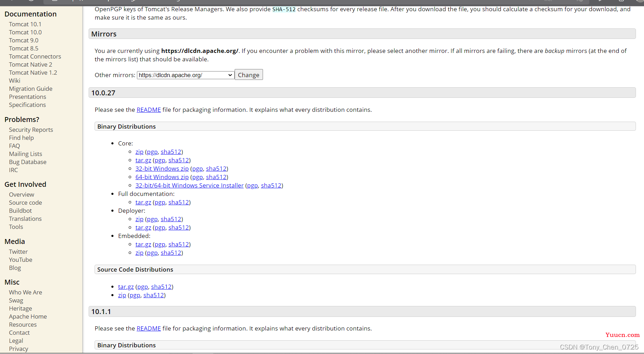Go to Apache Home link
This screenshot has width=644, height=354.
pos(28,316)
